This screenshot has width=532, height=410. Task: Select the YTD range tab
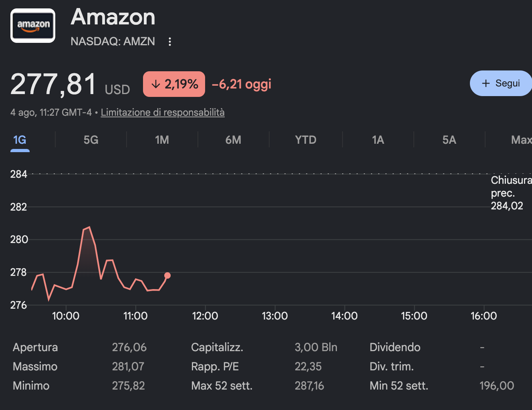306,140
